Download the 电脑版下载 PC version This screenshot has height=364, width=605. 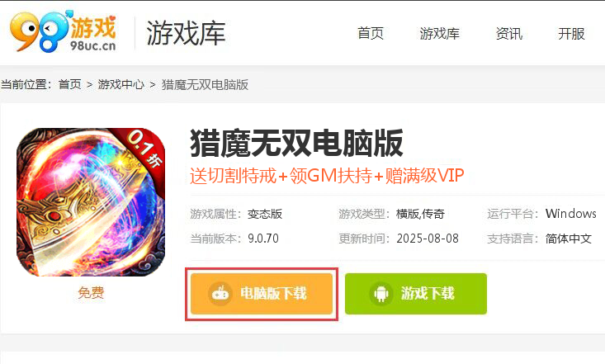[262, 294]
